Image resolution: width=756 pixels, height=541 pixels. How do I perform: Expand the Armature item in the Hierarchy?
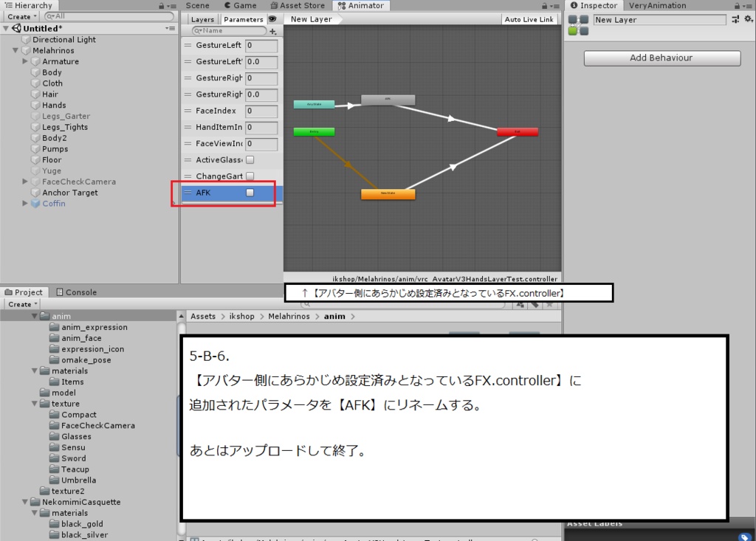[x=24, y=61]
